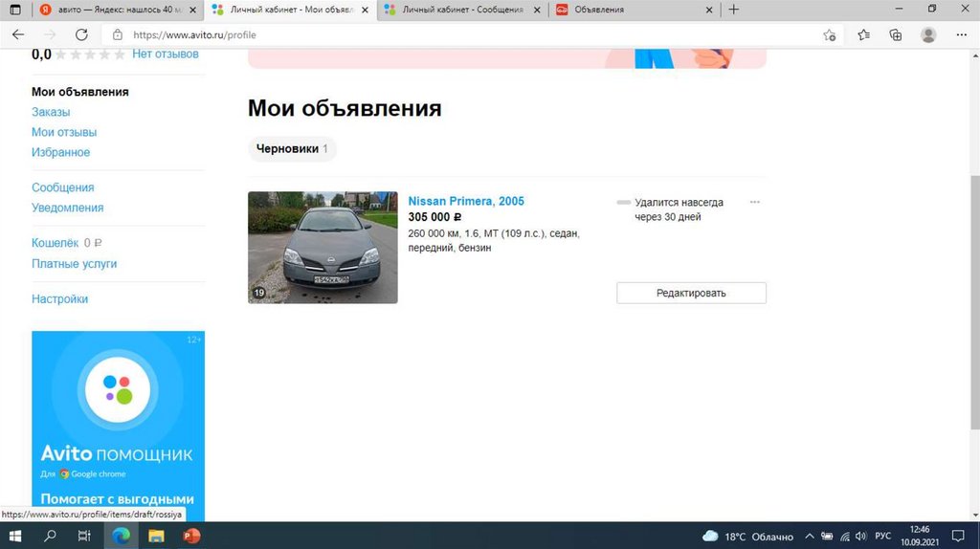Open the 'Кошелёк' wallet link
980x549 pixels.
[55, 242]
